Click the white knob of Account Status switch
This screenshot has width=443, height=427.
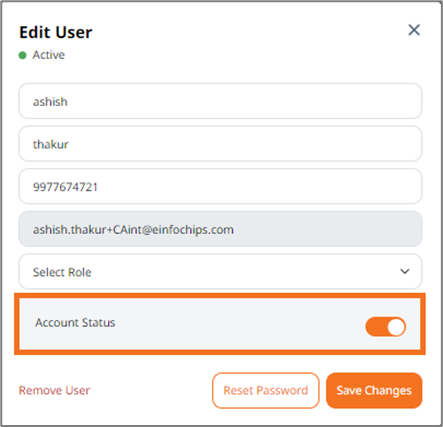pos(396,326)
